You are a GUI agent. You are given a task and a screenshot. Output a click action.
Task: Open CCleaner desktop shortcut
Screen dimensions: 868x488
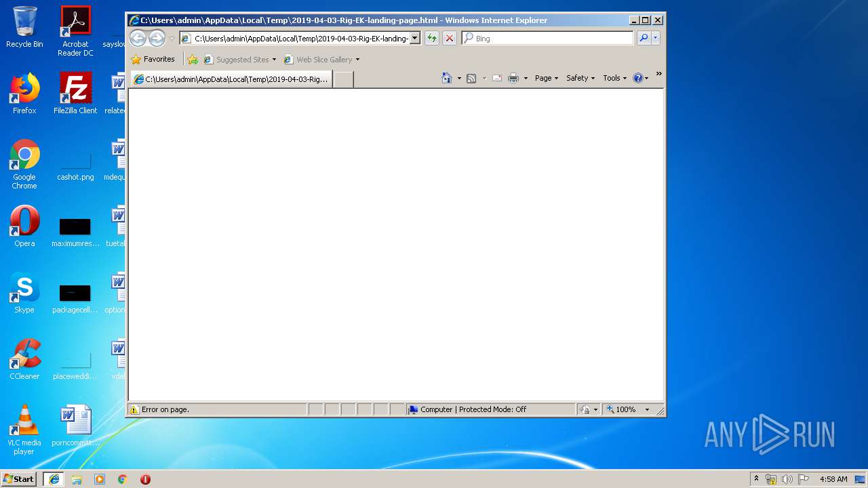[24, 359]
